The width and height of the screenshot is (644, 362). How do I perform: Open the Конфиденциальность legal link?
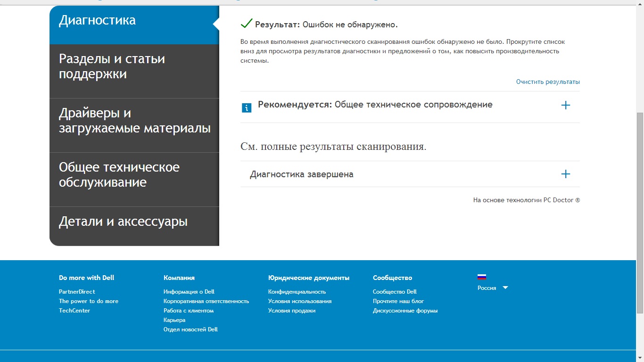[x=297, y=292]
